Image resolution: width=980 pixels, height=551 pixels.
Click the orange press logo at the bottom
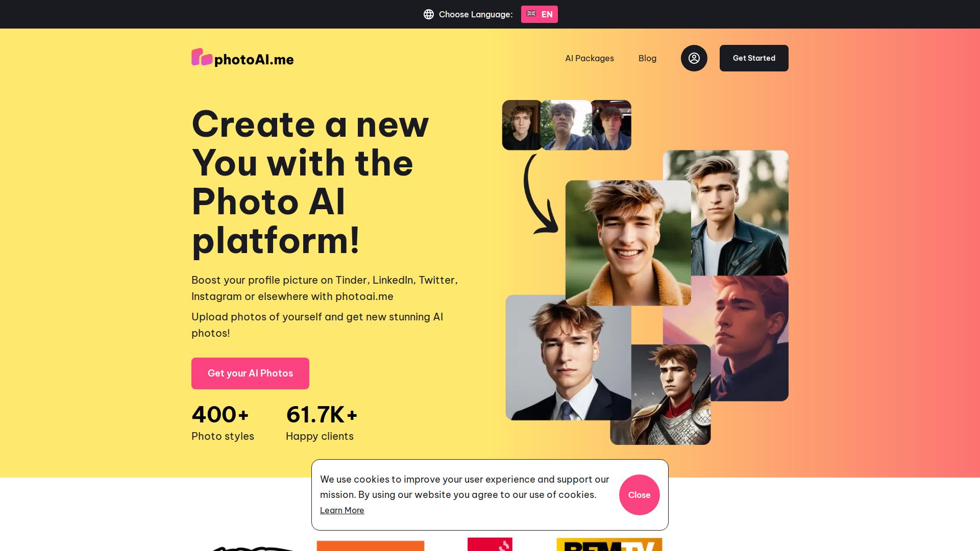click(x=371, y=545)
